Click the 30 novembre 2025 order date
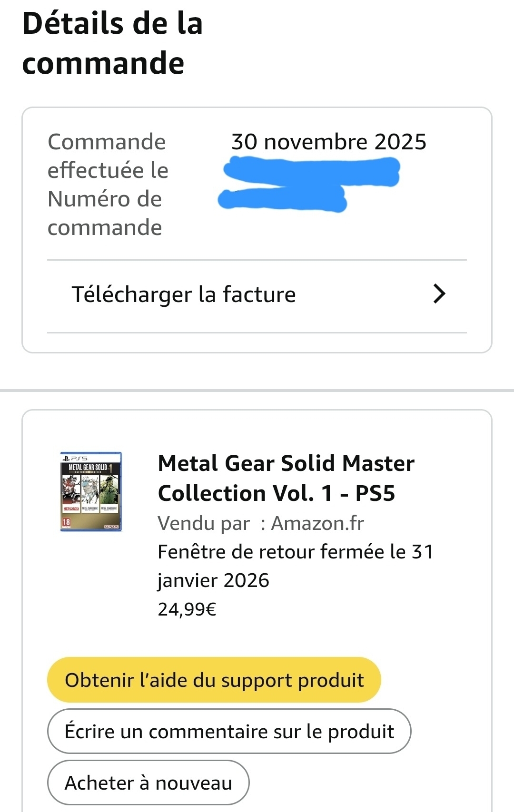 pos(328,142)
